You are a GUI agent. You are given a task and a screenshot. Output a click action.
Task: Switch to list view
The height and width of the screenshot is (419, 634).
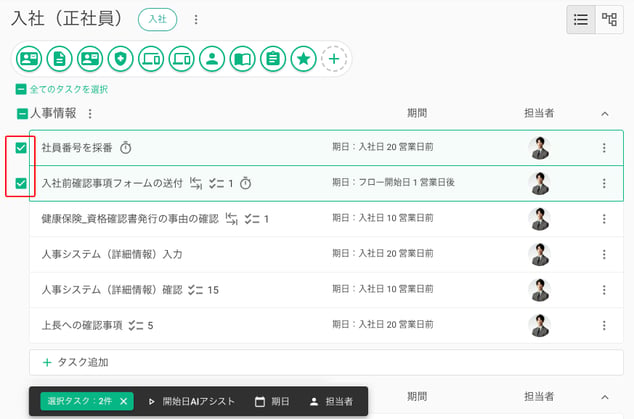[x=581, y=19]
